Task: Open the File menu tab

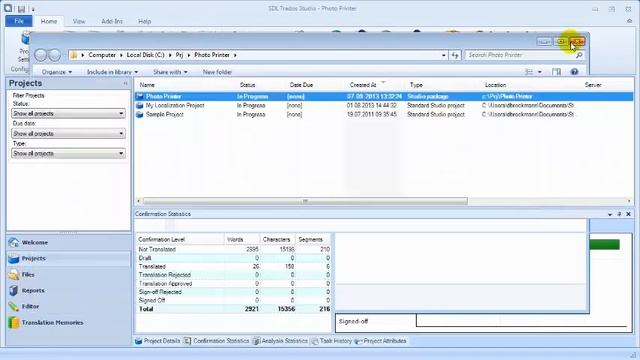Action: pos(19,21)
